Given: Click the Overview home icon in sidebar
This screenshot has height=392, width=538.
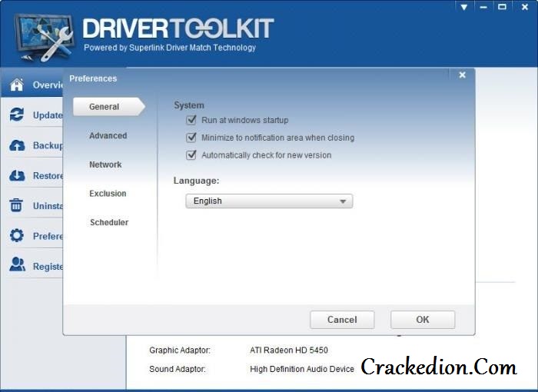Looking at the screenshot, I should coord(17,85).
